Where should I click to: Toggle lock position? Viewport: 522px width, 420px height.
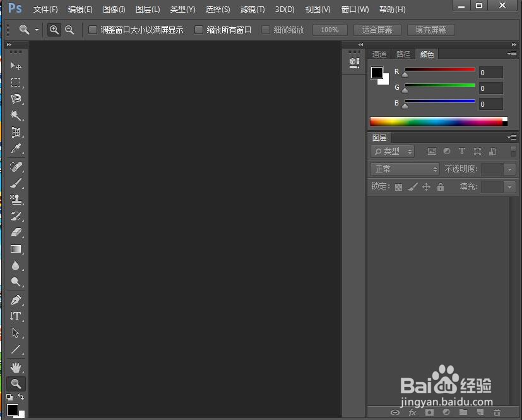click(426, 187)
